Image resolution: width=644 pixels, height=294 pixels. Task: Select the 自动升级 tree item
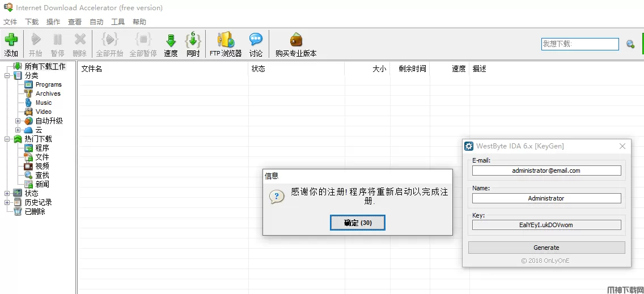[x=49, y=121]
